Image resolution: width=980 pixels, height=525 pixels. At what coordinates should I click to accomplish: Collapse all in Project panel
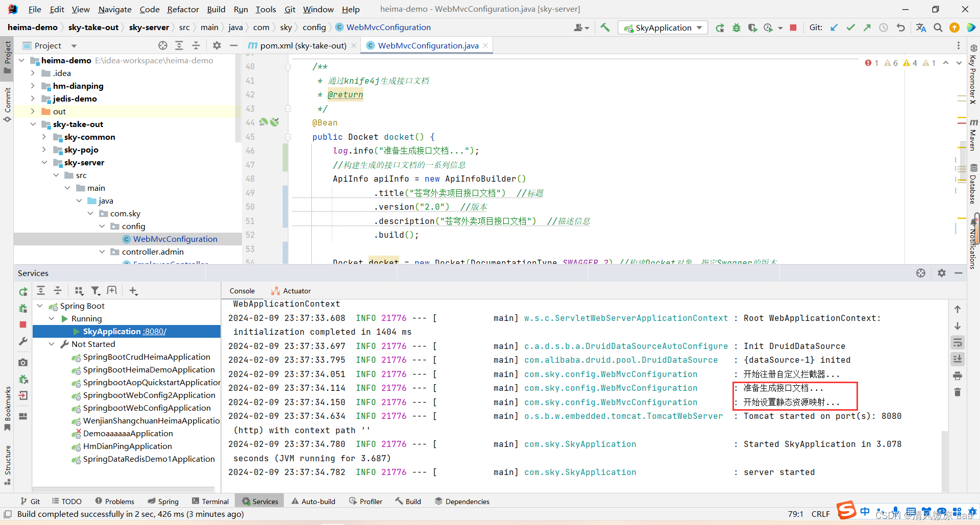(x=196, y=45)
